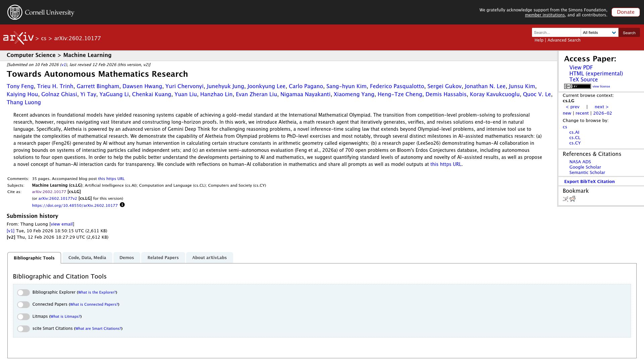This screenshot has height=362, width=644.
Task: Download the TeX Source
Action: coord(583,80)
